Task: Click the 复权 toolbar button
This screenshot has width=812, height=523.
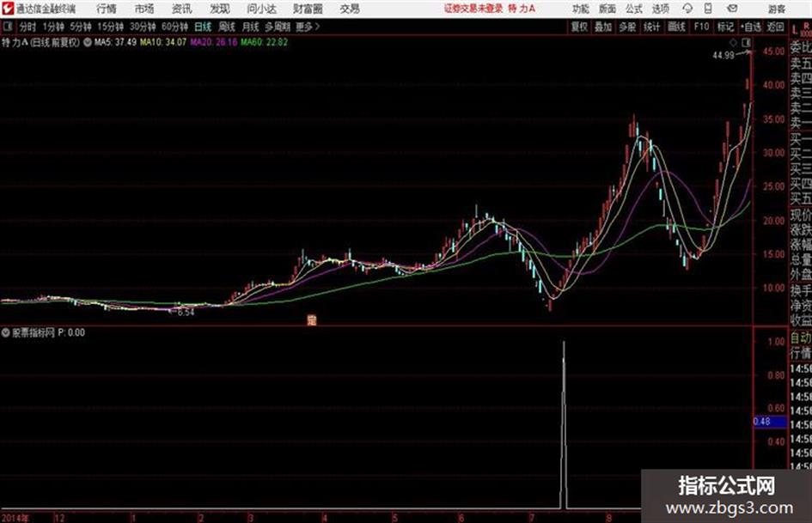Action: [579, 27]
